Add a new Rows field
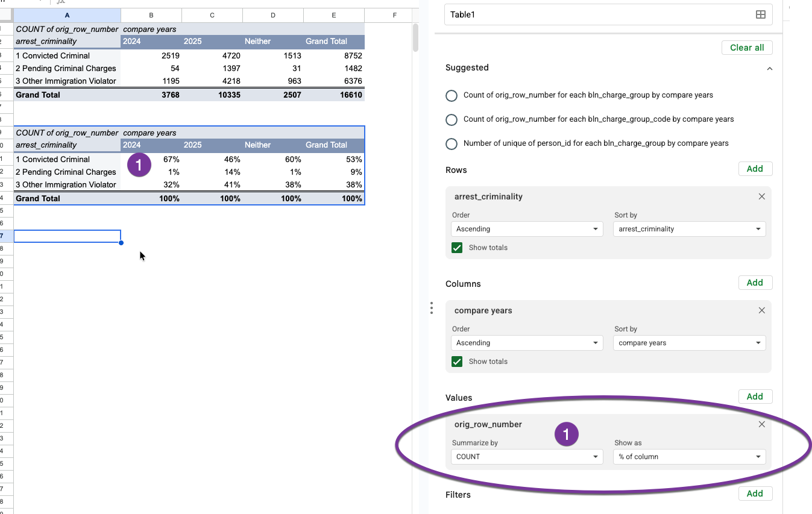This screenshot has width=812, height=514. click(x=755, y=169)
